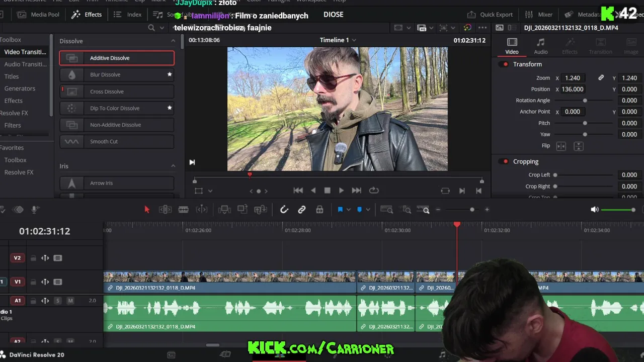The image size is (644, 362).
Task: Open the Inspector Effects tab
Action: coord(570,46)
